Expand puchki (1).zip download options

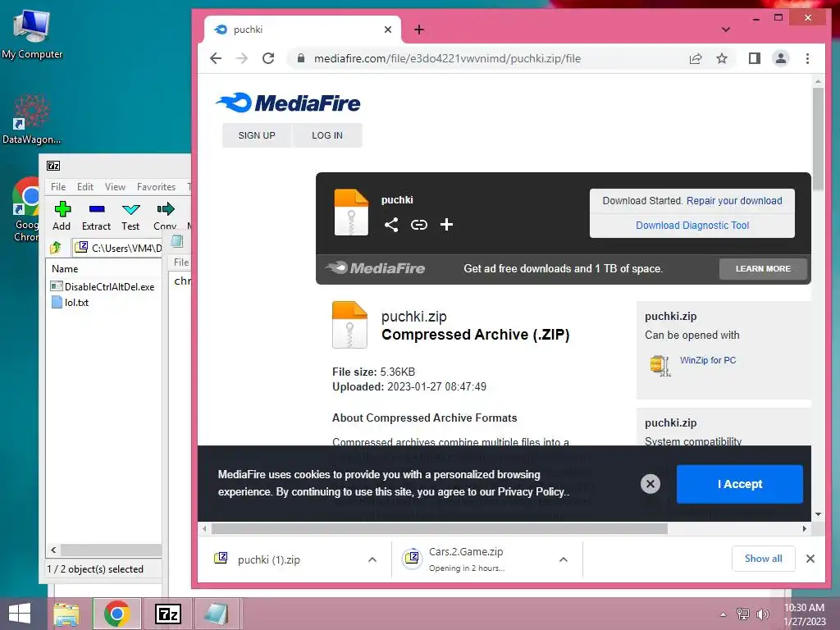(x=372, y=559)
